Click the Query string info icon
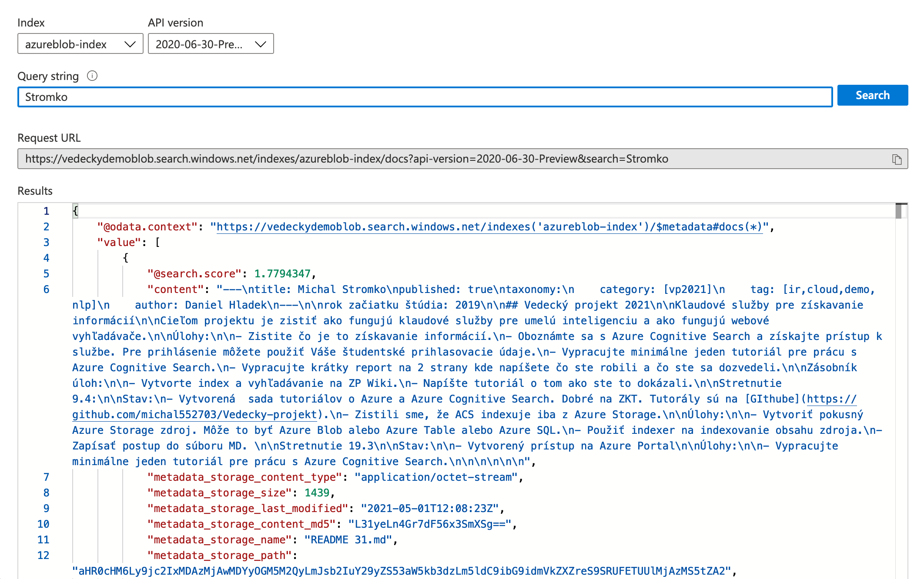This screenshot has height=579, width=924. (92, 76)
